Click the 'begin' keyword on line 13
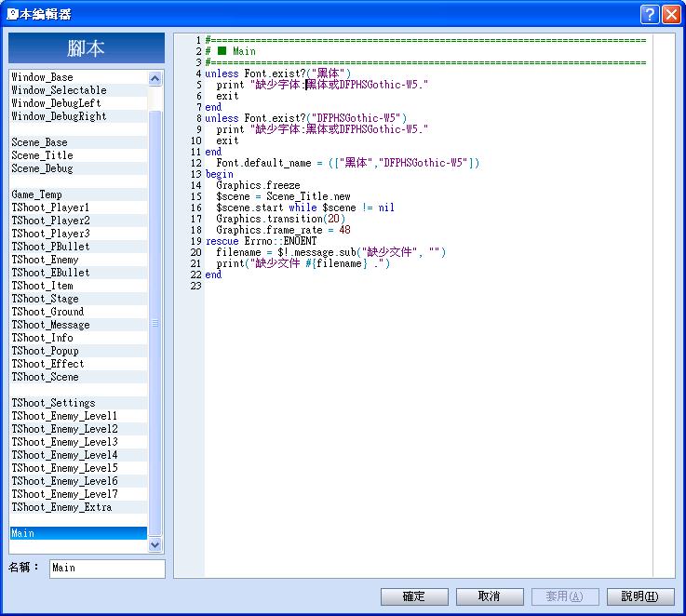686x616 pixels. pos(219,174)
